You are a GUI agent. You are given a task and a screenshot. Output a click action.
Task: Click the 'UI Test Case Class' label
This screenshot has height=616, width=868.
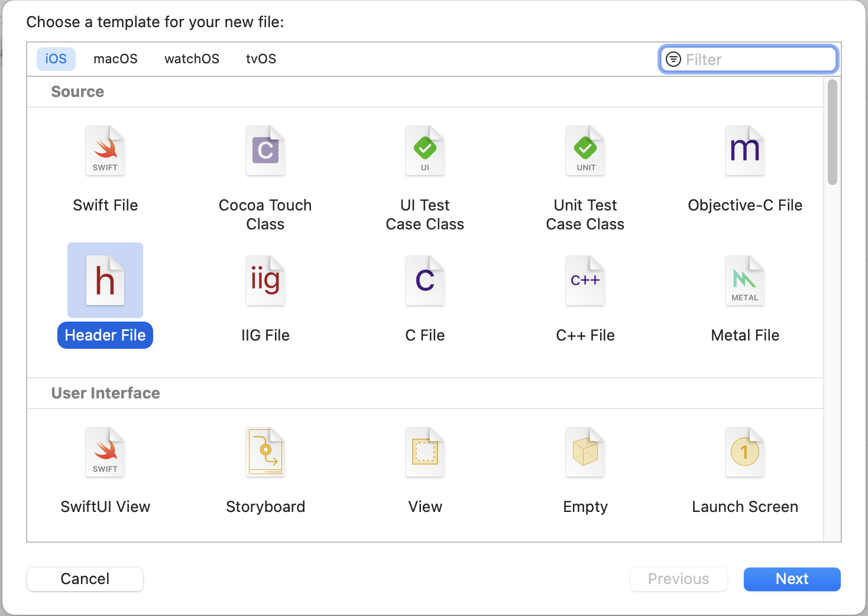[425, 215]
